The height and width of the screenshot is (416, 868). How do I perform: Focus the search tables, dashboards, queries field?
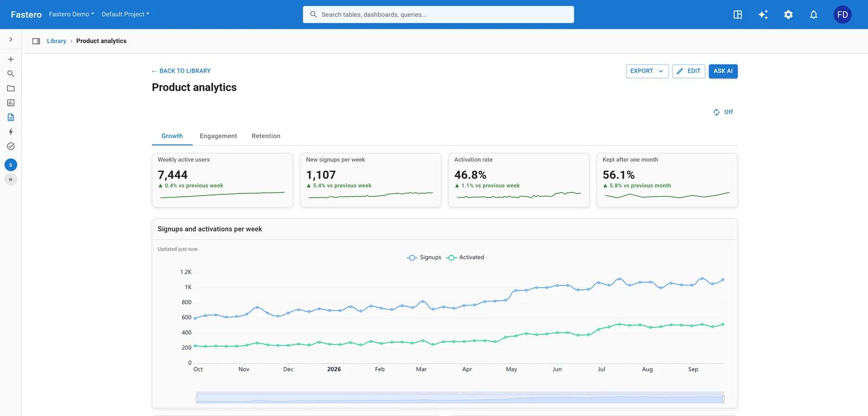(438, 15)
